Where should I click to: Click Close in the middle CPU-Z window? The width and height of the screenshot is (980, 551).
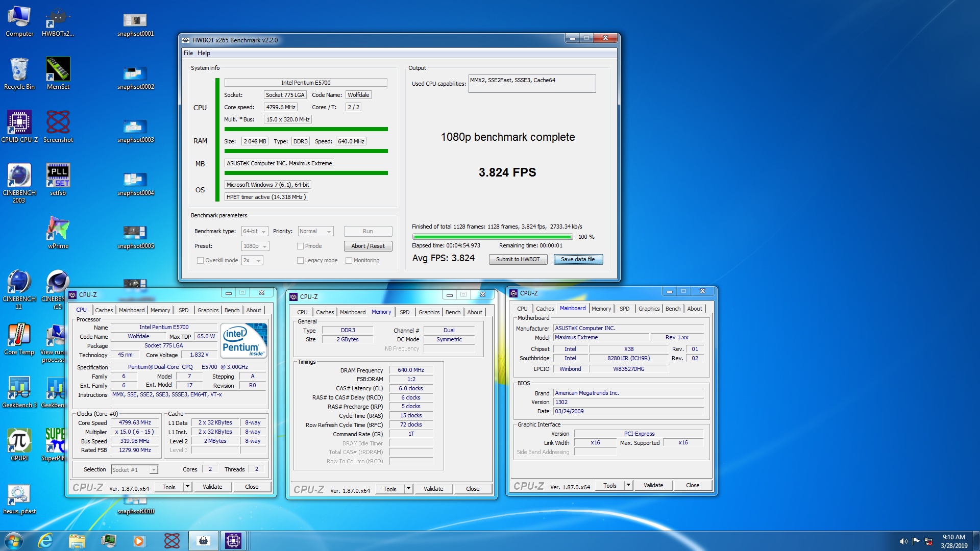tap(473, 489)
